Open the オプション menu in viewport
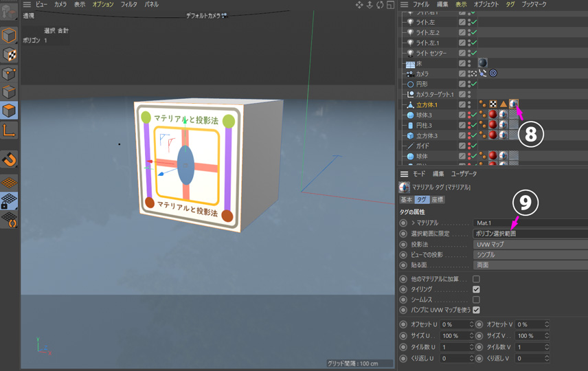The height and width of the screenshot is (371, 588). 103,5
